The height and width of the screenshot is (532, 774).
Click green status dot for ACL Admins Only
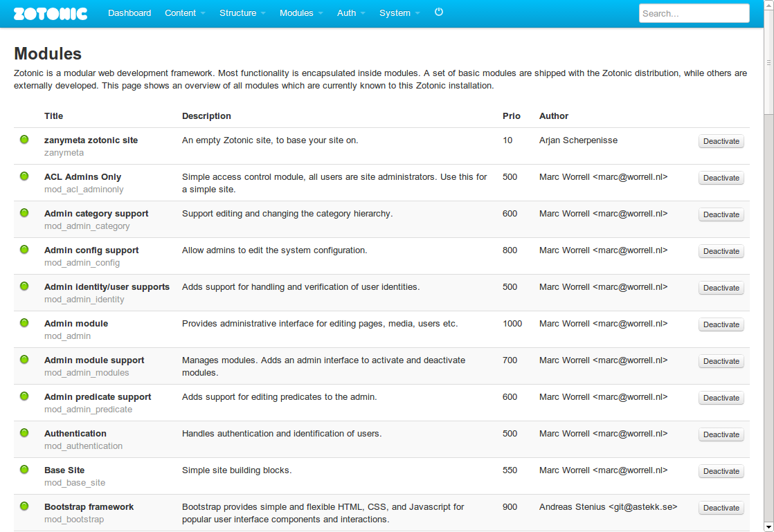[x=24, y=176]
